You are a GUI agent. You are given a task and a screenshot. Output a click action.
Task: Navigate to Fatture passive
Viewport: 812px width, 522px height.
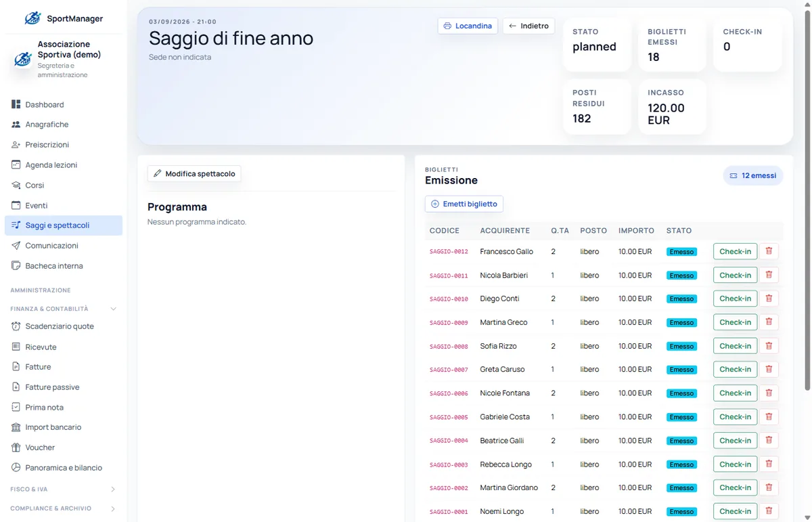[64, 387]
